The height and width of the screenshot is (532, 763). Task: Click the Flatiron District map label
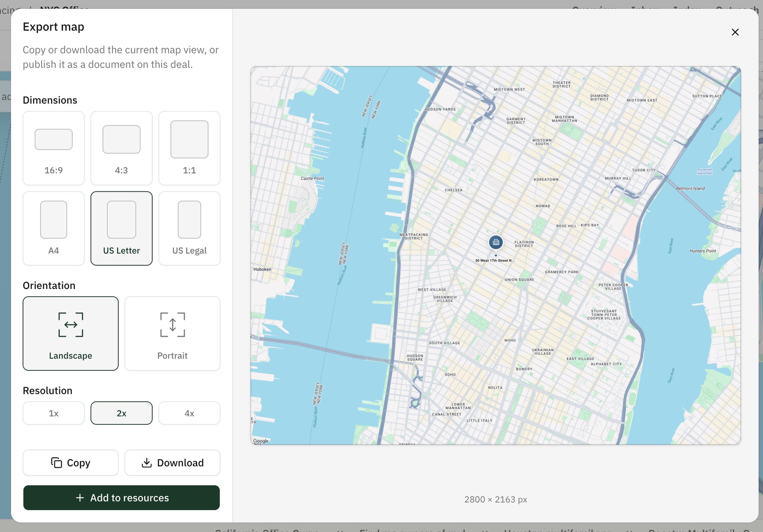click(524, 244)
